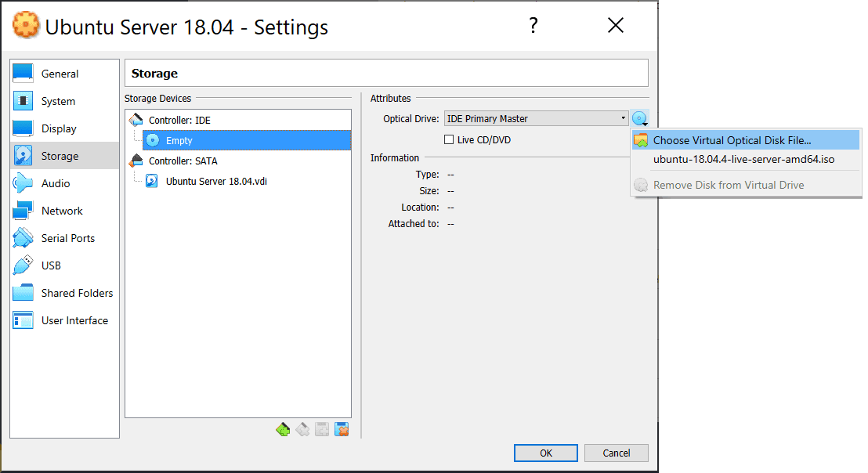Click the OK button
868x473 pixels.
tap(545, 453)
